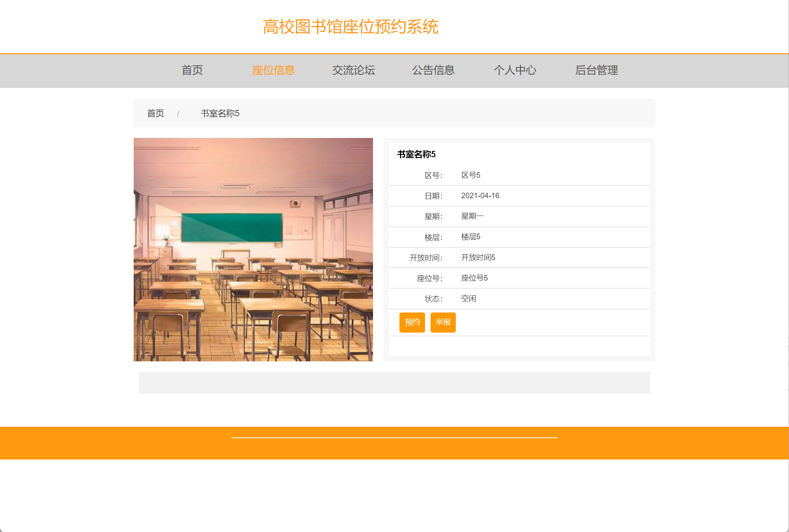Click the classroom photo thumbnail
789x532 pixels.
(253, 249)
